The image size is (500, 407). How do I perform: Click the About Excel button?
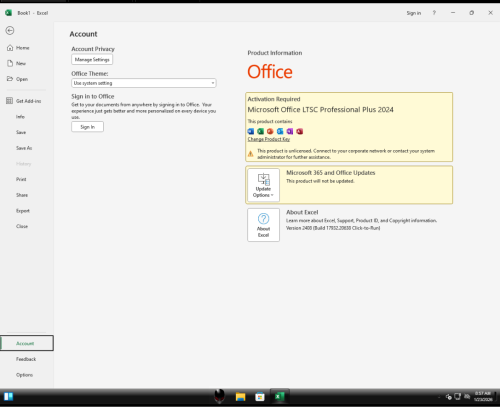pyautogui.click(x=263, y=225)
